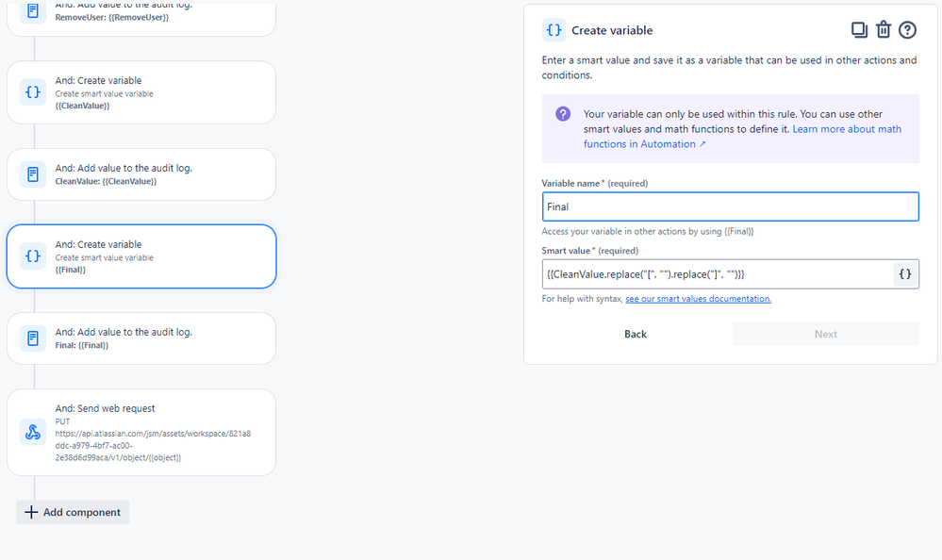
Task: Click the Back button
Action: tap(635, 334)
